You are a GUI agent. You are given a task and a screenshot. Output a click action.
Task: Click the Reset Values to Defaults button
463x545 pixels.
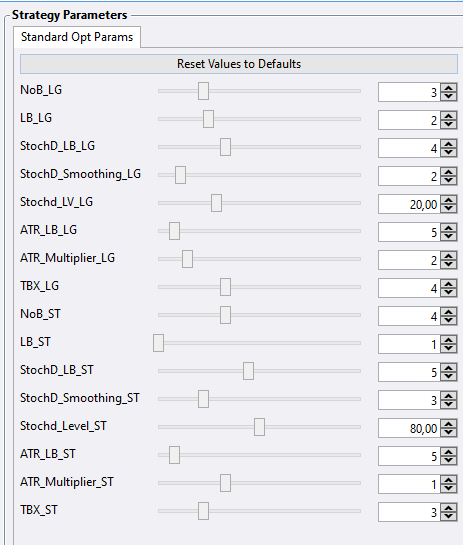(239, 64)
